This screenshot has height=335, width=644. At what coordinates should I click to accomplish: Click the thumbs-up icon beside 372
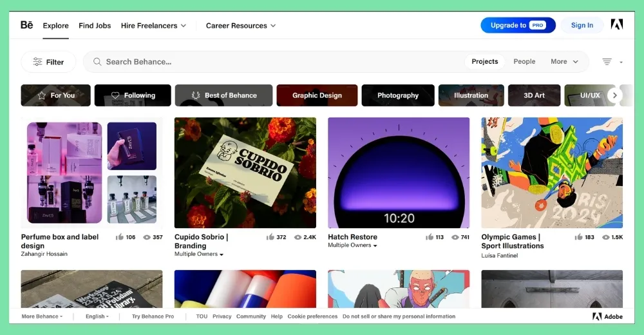[x=270, y=237]
